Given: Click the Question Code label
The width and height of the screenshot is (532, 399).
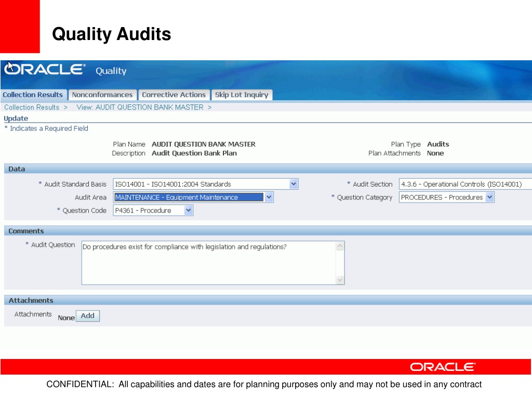Looking at the screenshot, I should (x=85, y=211).
